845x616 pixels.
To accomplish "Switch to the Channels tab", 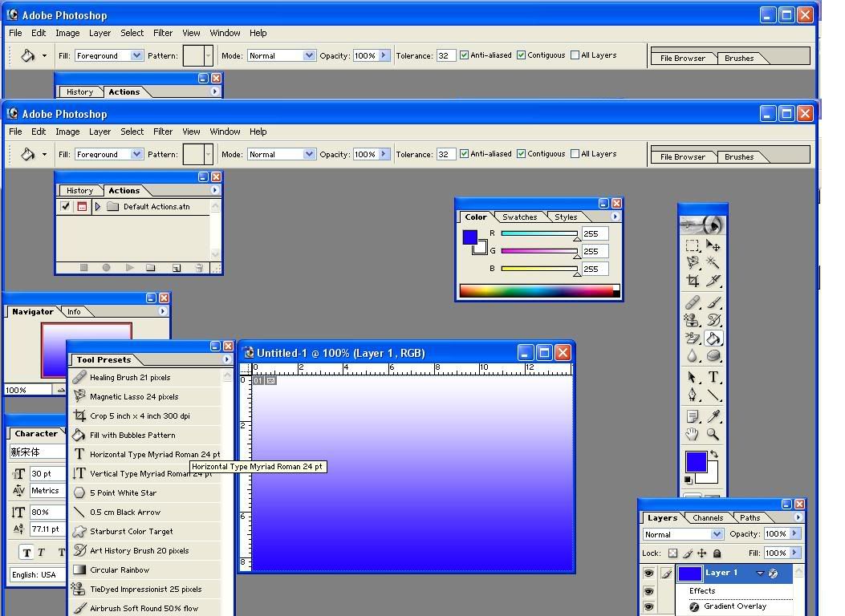I will [708, 517].
